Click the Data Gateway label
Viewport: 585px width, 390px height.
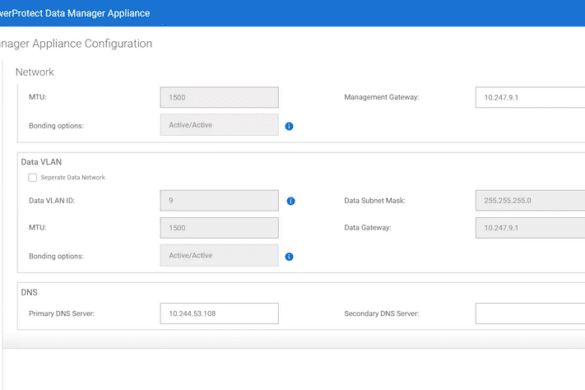(367, 228)
